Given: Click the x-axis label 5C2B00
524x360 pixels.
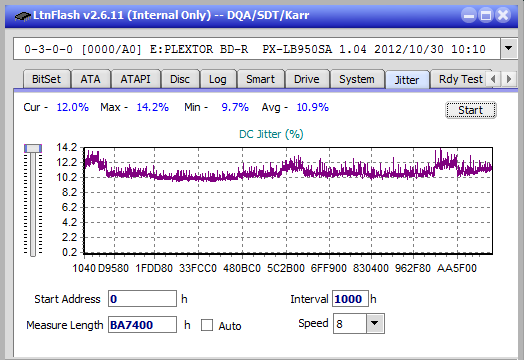Looking at the screenshot, I should click(x=286, y=268).
